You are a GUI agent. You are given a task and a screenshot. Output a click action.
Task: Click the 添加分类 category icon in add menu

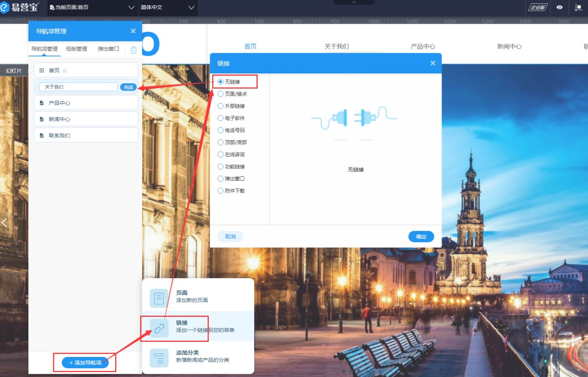(x=159, y=358)
